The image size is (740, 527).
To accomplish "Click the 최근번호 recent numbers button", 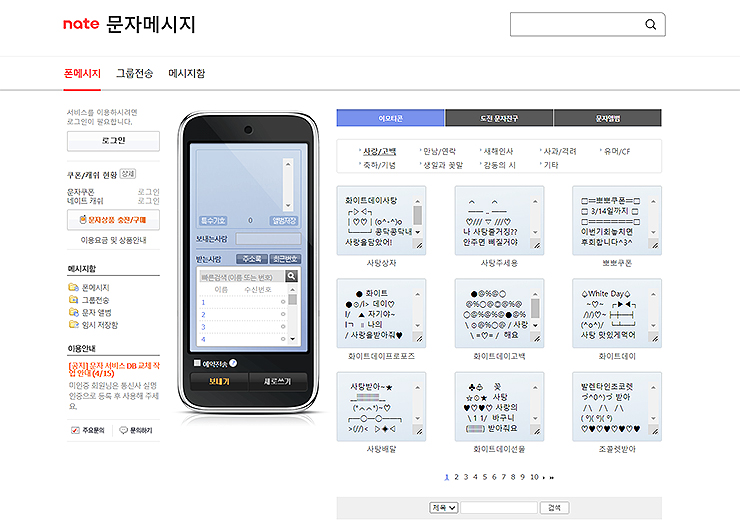I will pos(285,259).
